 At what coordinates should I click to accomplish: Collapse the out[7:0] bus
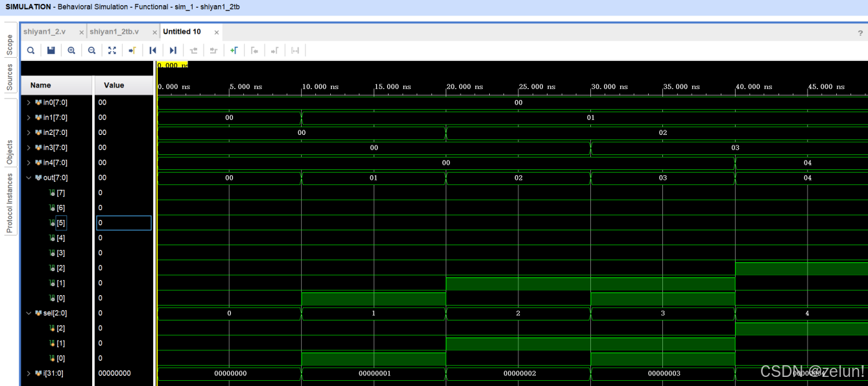point(29,178)
